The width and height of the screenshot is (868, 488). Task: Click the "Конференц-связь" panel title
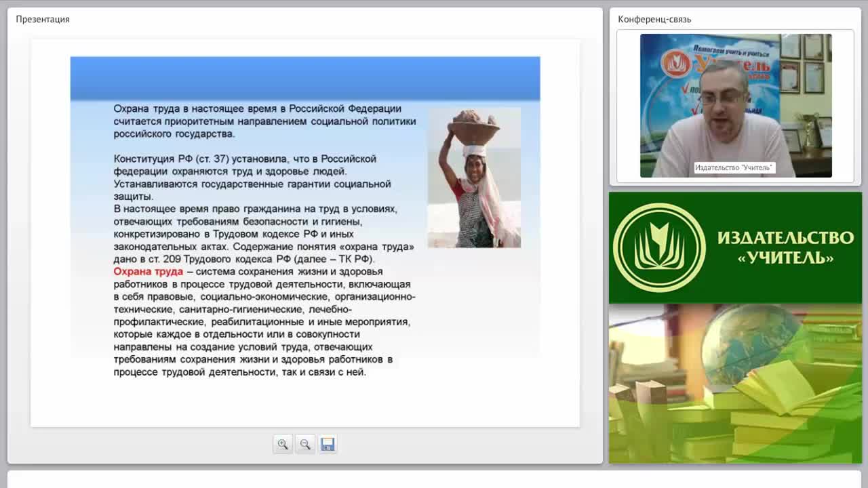tap(654, 19)
